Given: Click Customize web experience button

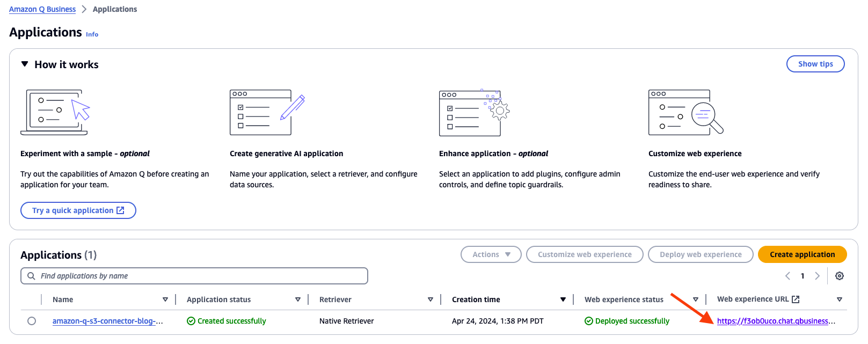Looking at the screenshot, I should (585, 254).
